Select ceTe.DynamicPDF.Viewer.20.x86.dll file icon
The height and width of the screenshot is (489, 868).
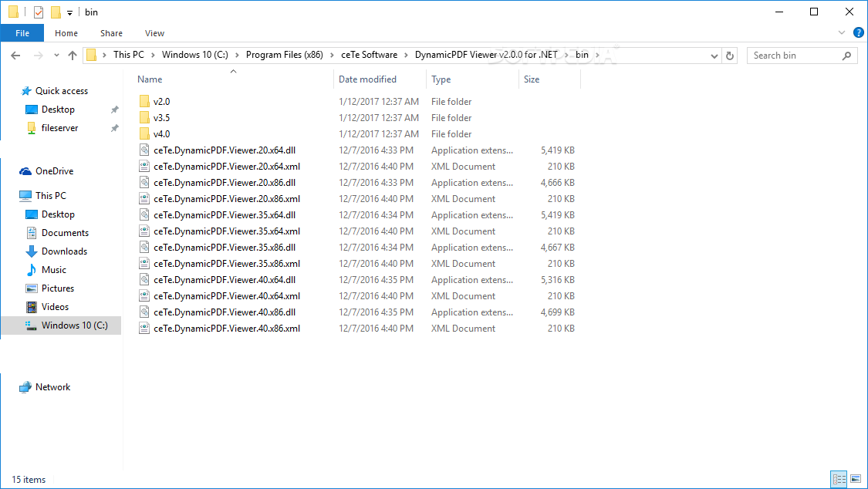[144, 182]
